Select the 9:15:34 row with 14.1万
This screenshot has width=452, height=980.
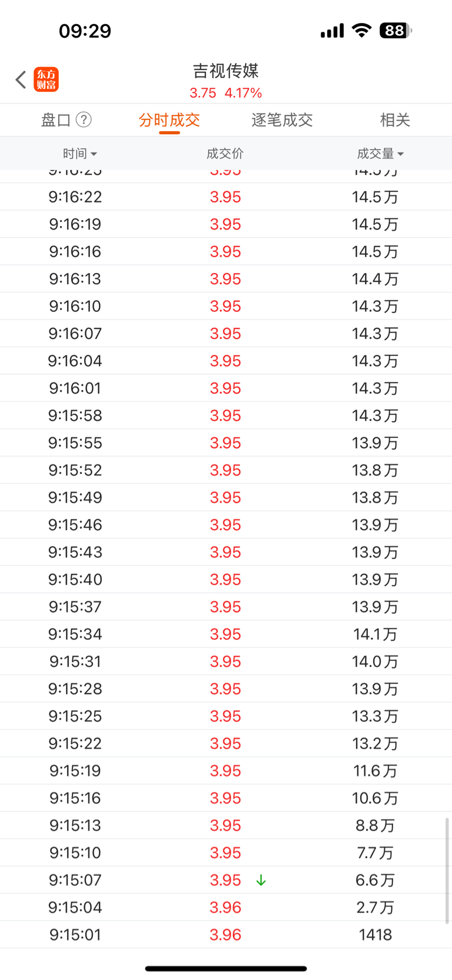point(226,634)
